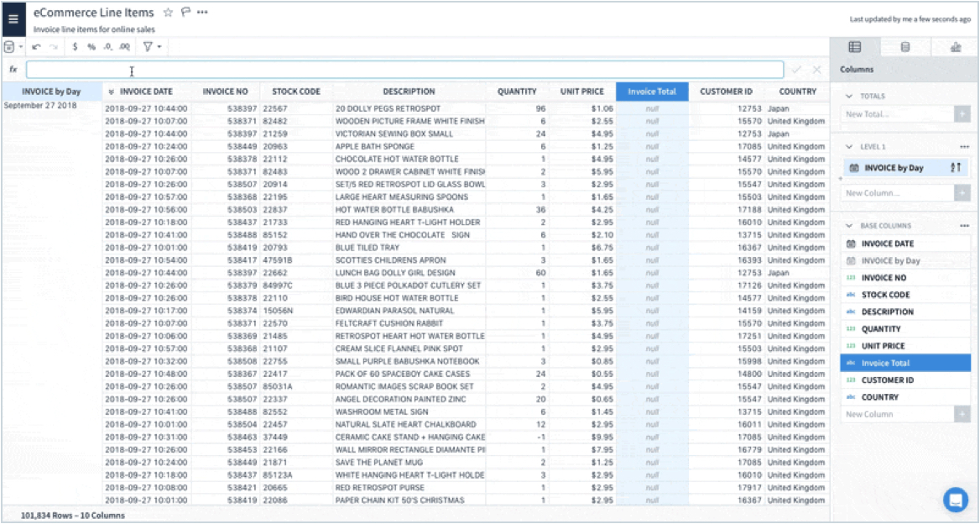Click the INVOICE by Day column header

point(51,92)
